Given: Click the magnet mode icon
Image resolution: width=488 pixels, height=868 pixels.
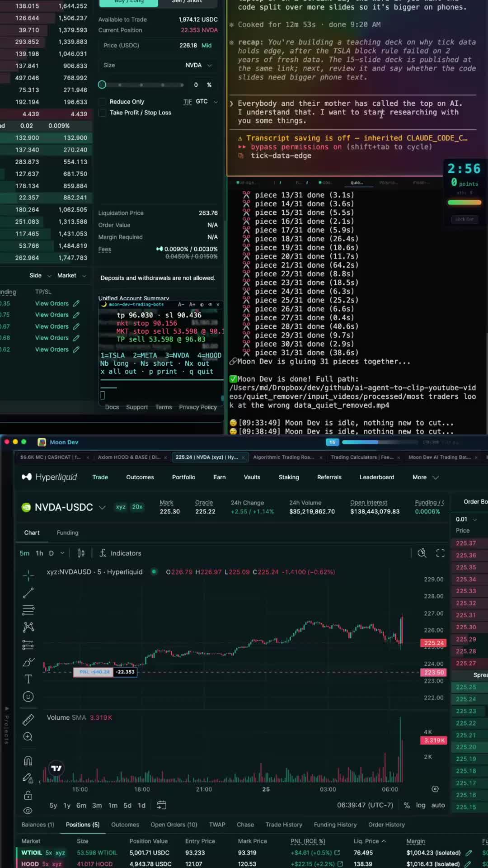Looking at the screenshot, I should (x=28, y=761).
